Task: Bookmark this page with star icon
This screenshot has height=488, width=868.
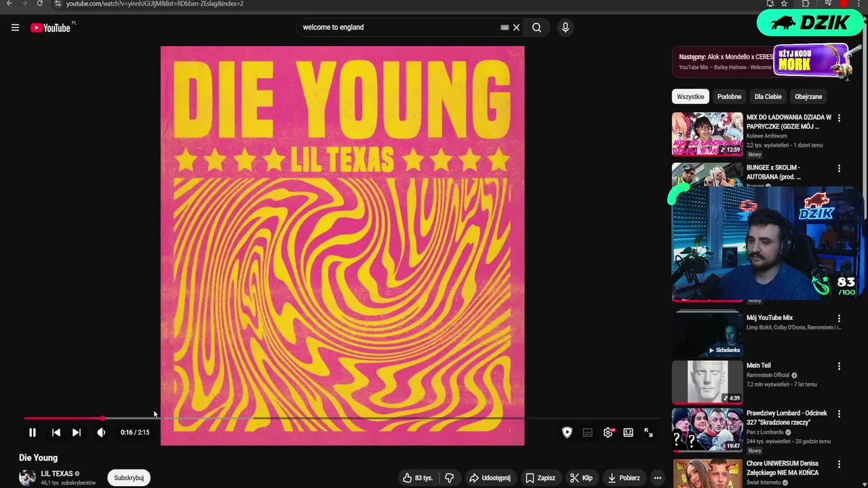Action: coord(784,3)
